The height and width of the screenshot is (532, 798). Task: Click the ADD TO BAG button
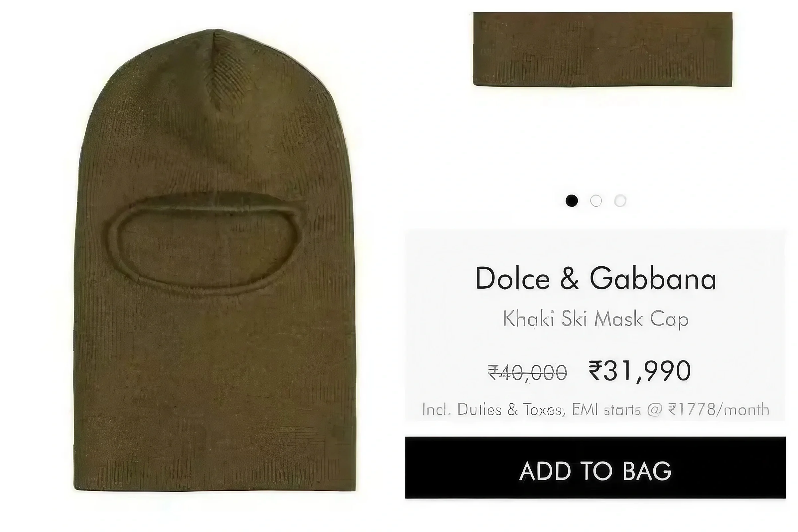click(595, 467)
